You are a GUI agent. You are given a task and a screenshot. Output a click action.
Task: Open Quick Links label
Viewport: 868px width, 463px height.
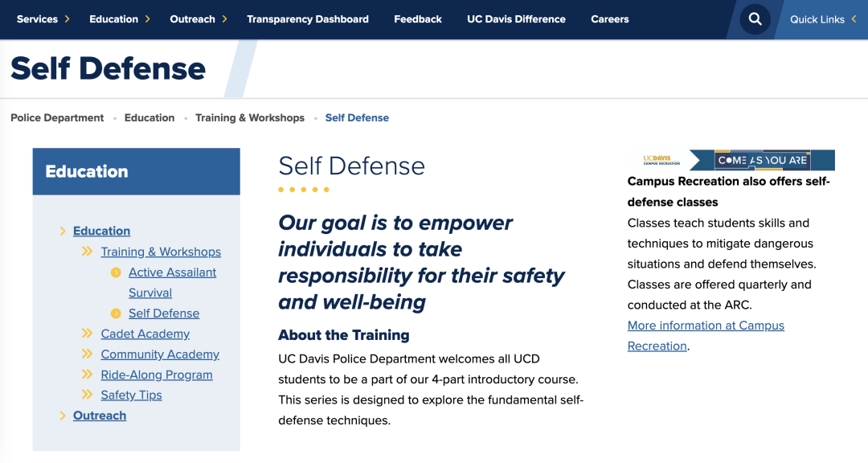817,19
